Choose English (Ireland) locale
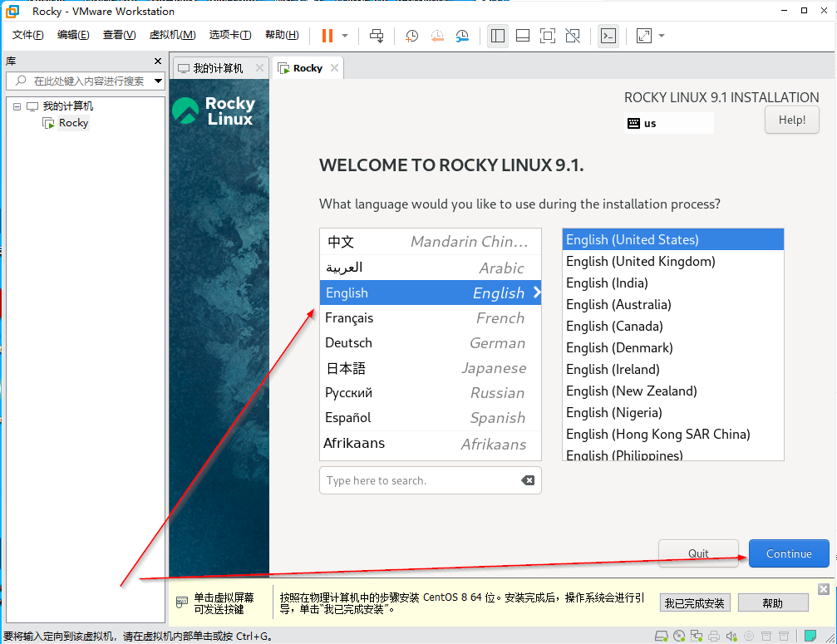 [672, 369]
